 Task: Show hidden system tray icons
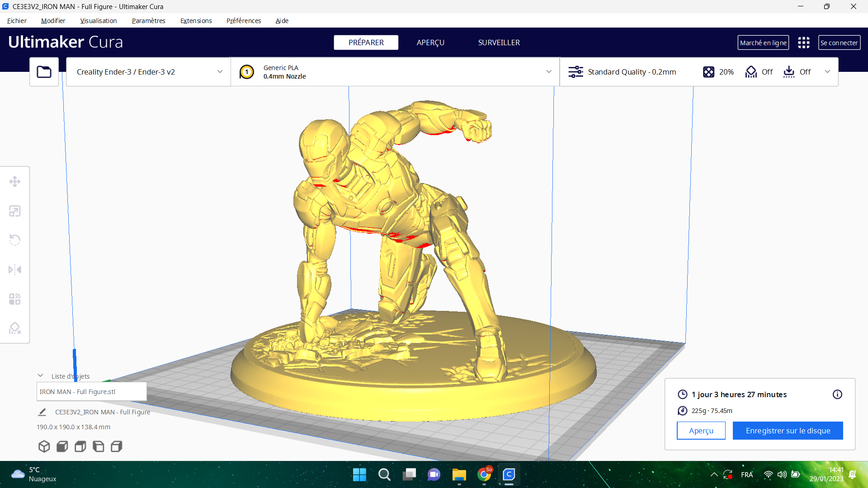(x=714, y=474)
